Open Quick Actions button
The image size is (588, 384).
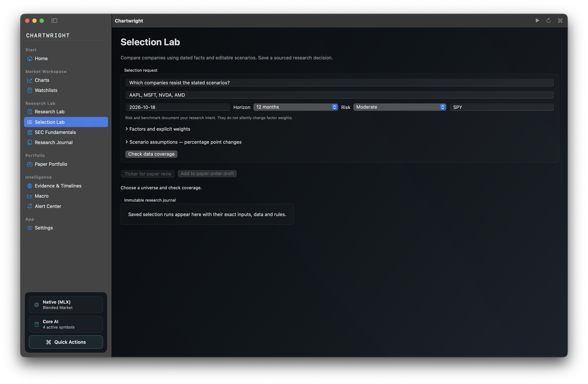(x=66, y=342)
